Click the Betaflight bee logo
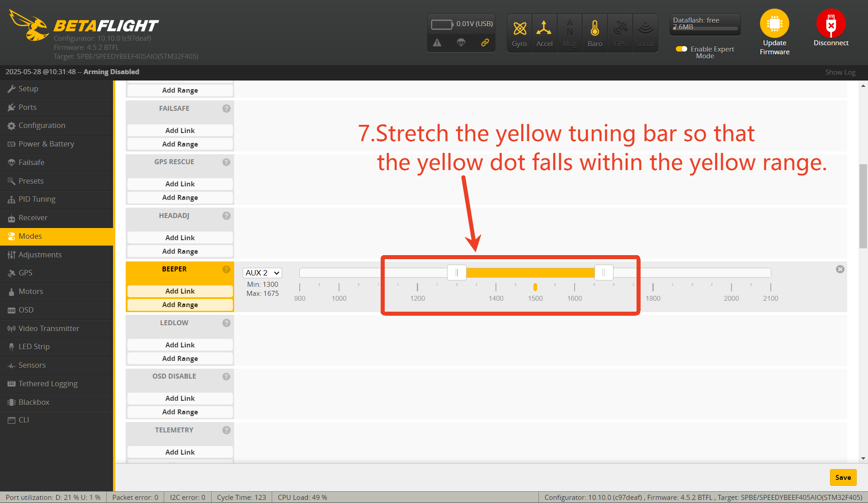The width and height of the screenshot is (868, 503). [x=30, y=25]
